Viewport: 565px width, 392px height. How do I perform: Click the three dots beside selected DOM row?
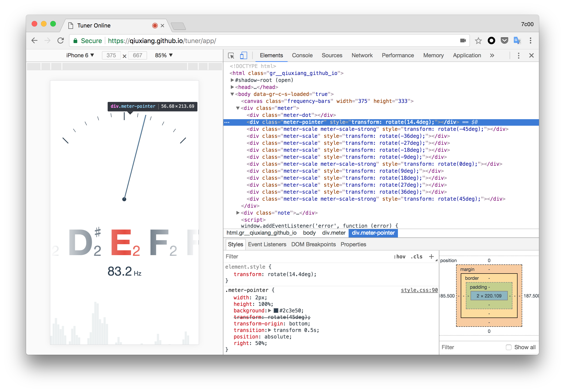click(x=227, y=122)
